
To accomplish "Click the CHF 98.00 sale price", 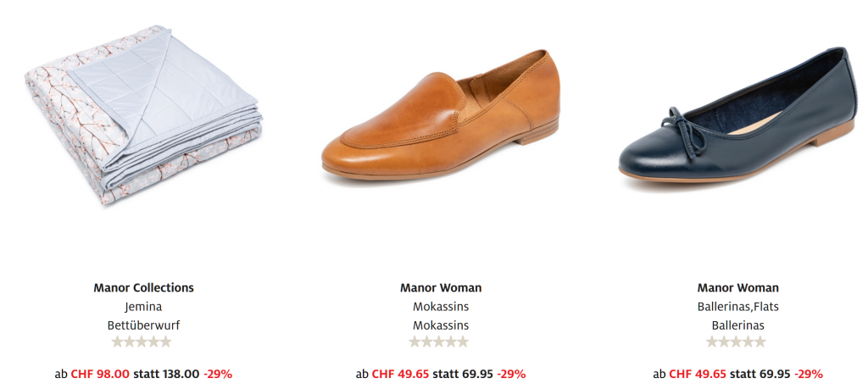I will tap(100, 374).
